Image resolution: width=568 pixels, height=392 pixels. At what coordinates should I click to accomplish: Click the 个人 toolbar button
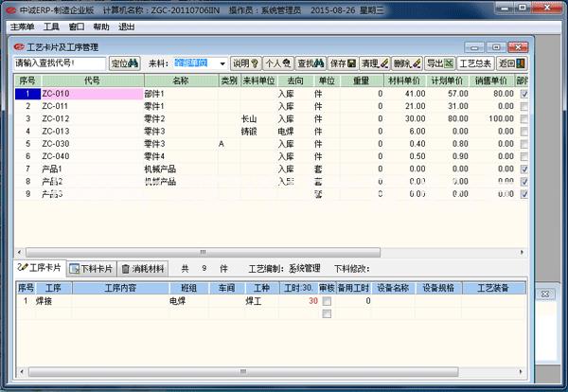click(x=277, y=63)
